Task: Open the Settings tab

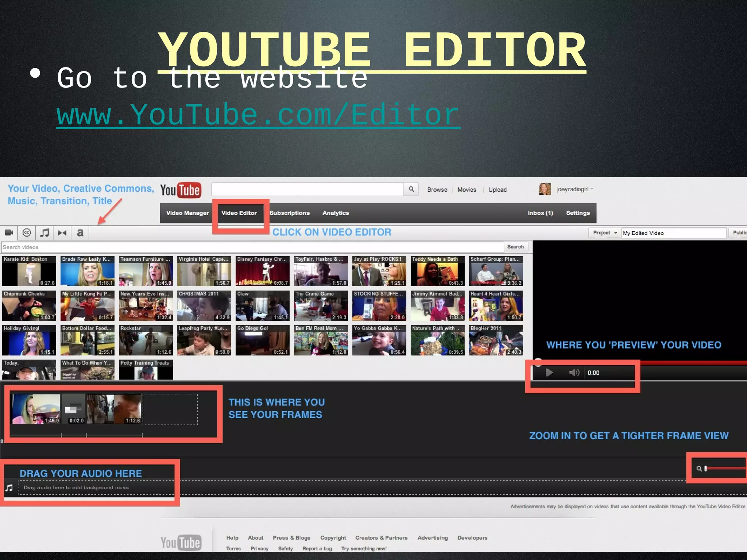Action: pos(578,213)
